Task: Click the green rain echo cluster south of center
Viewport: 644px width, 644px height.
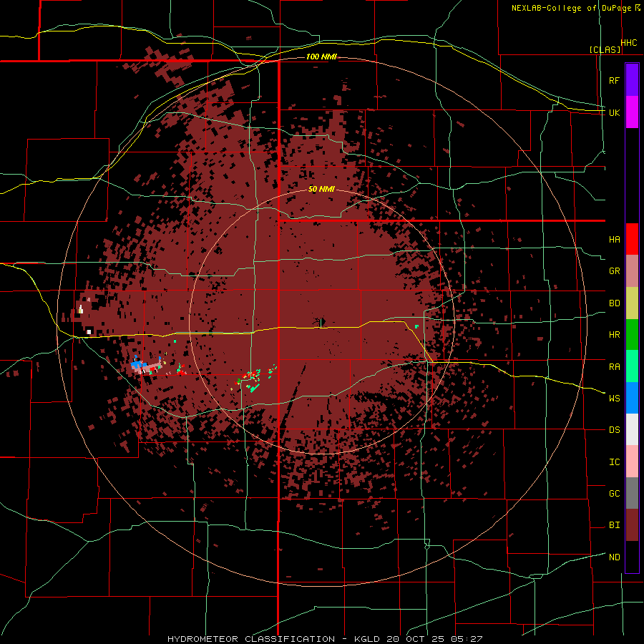Action: (x=254, y=386)
